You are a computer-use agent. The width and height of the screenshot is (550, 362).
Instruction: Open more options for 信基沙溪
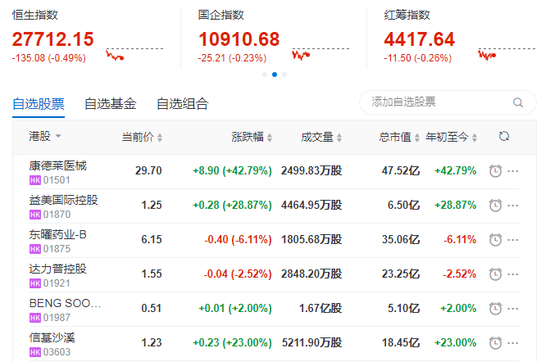click(x=513, y=343)
